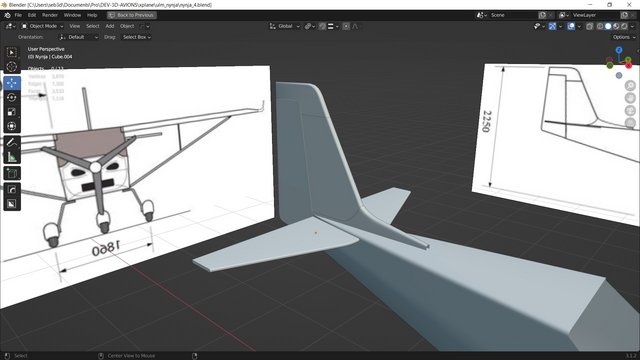Open the Help menu

(x=92, y=15)
